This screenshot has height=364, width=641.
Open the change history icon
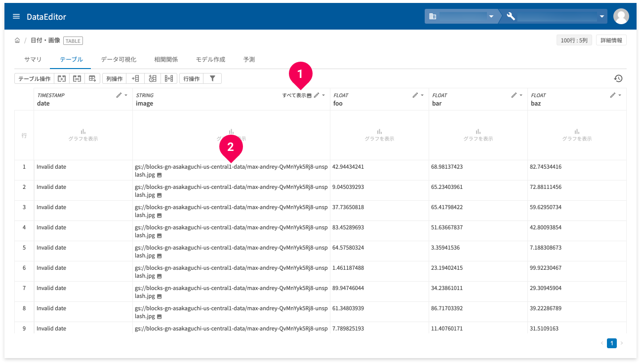tap(618, 78)
